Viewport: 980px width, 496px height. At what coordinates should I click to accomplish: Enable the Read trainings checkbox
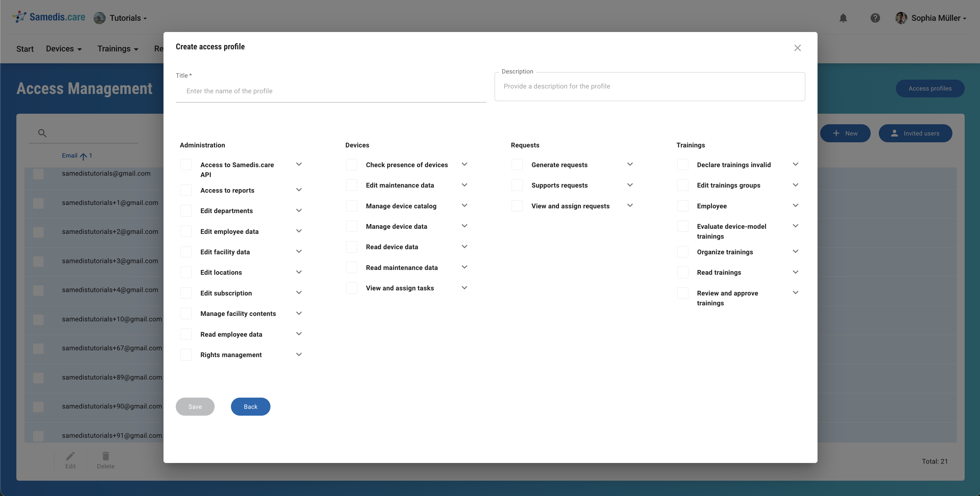[x=683, y=272]
